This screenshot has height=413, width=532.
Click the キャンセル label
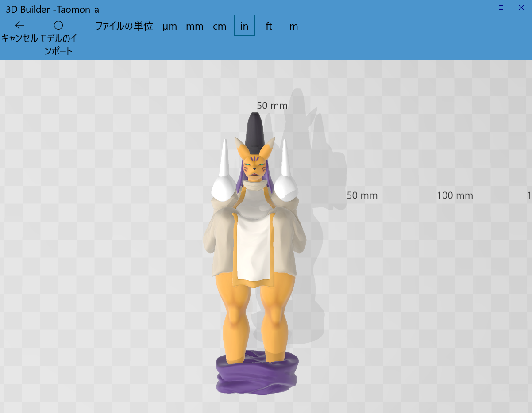coord(19,38)
